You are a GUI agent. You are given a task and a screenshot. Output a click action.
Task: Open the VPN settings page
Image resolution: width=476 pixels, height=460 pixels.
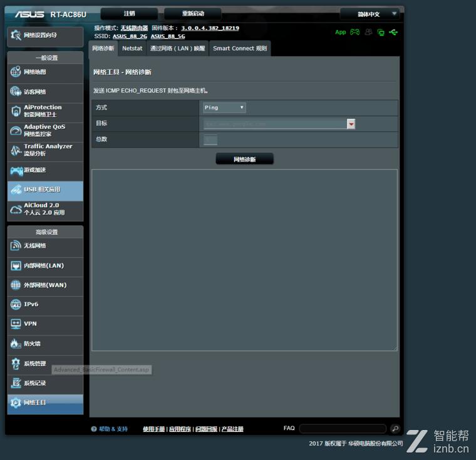pos(45,324)
